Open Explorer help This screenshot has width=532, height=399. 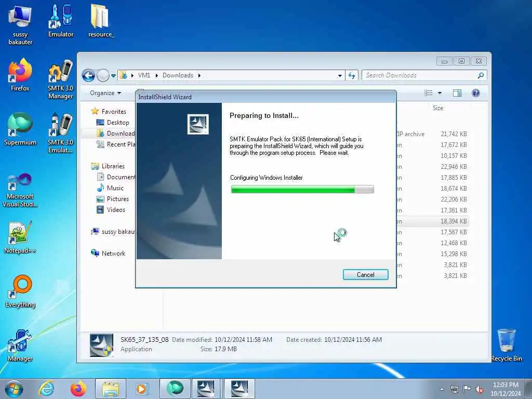476,93
